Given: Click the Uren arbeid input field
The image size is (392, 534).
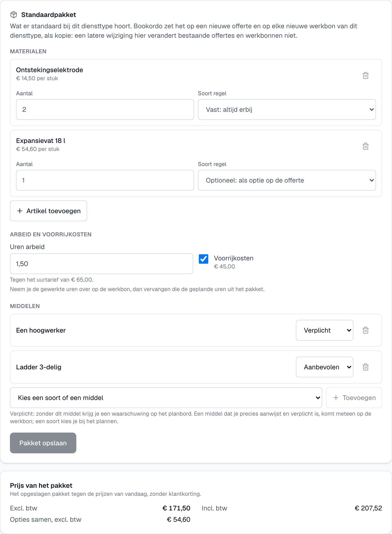Looking at the screenshot, I should coord(101,264).
